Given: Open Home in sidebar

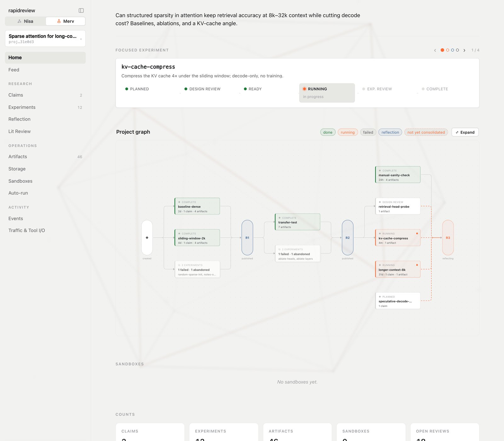Looking at the screenshot, I should coord(45,58).
